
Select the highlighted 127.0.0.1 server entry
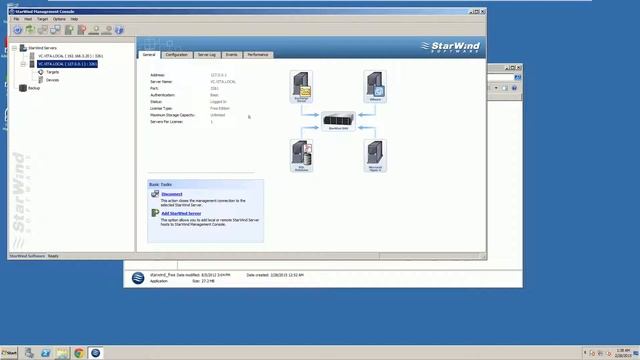67,64
